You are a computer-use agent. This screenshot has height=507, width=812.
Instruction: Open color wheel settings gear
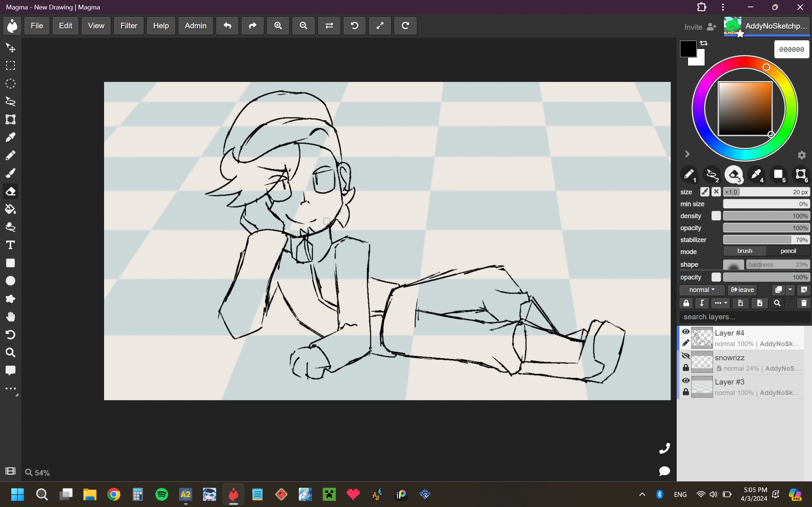tap(801, 155)
